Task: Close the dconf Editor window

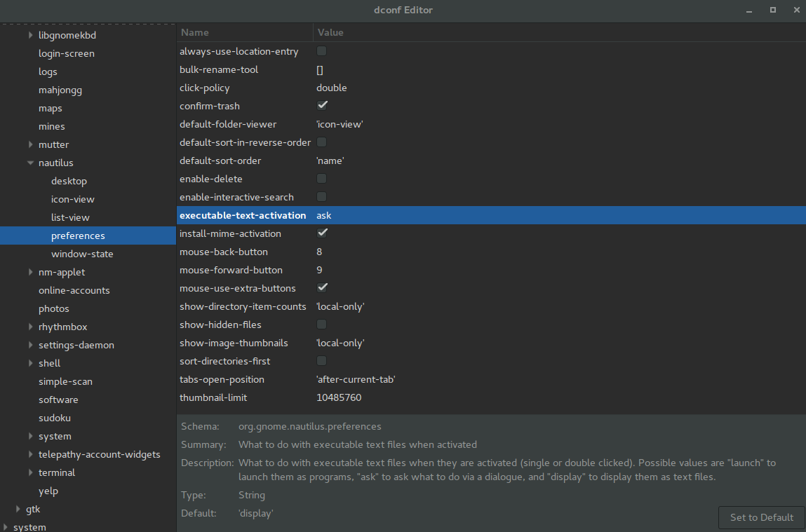Action: point(796,11)
